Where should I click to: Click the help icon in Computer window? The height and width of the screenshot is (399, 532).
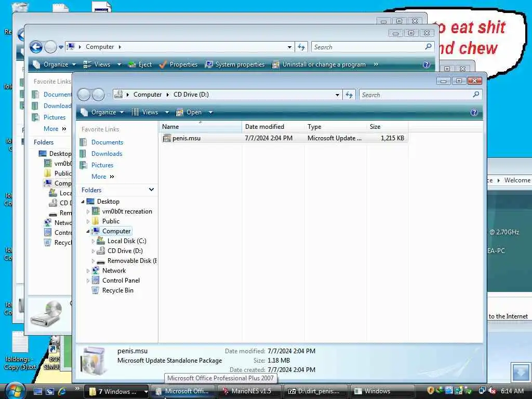coord(427,64)
